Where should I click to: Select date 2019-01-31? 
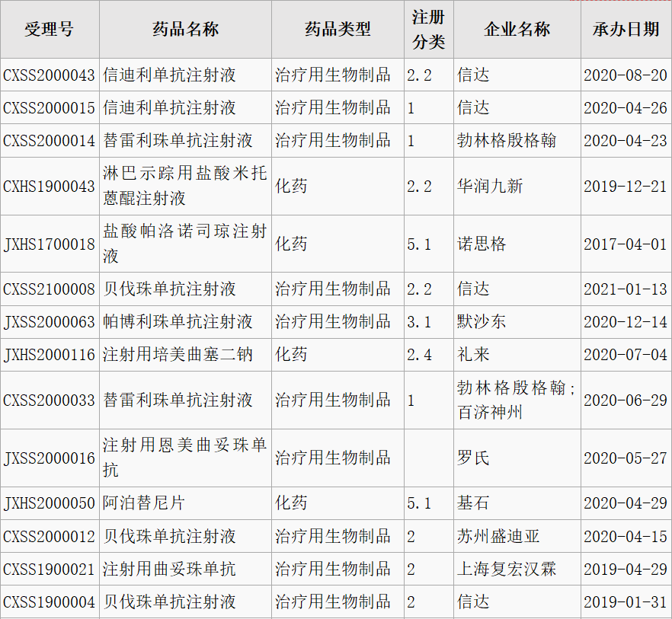pyautogui.click(x=626, y=601)
